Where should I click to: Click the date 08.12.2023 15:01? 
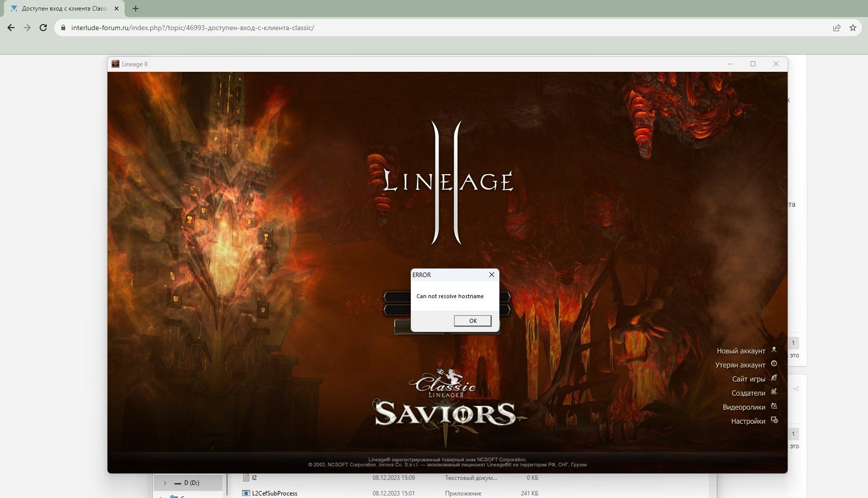(x=394, y=493)
